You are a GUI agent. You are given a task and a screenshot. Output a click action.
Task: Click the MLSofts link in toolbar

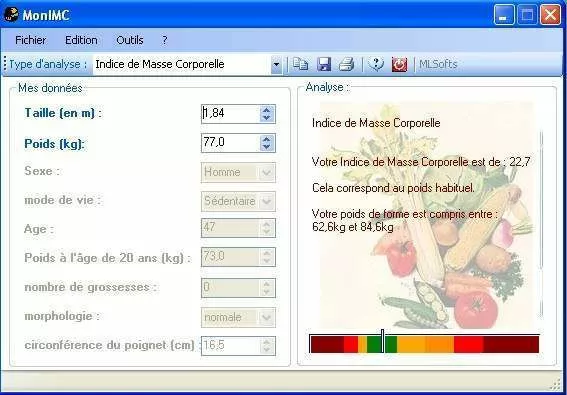click(x=438, y=64)
